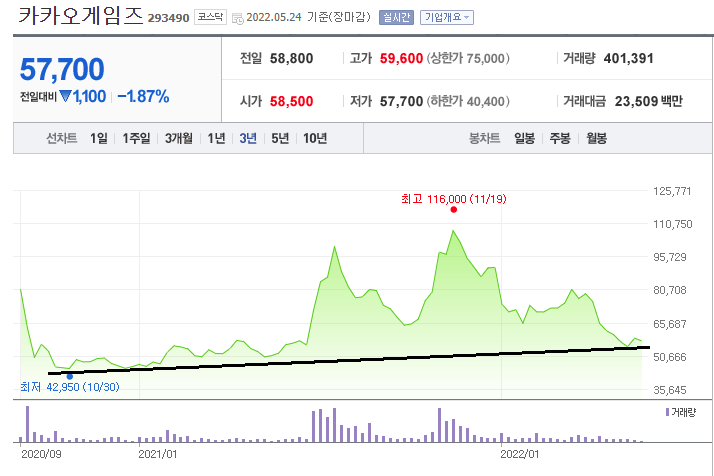714x476 pixels.
Task: Click the 실시간 button
Action: 396,17
